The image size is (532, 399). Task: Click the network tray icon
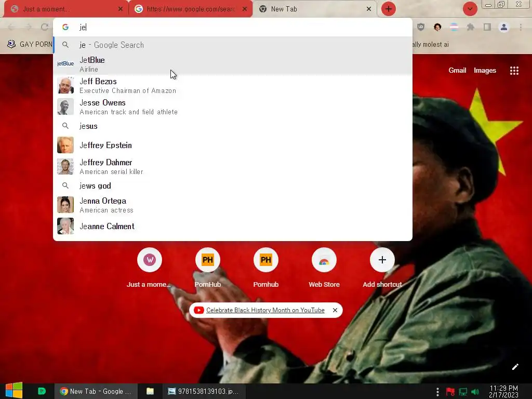click(x=463, y=392)
